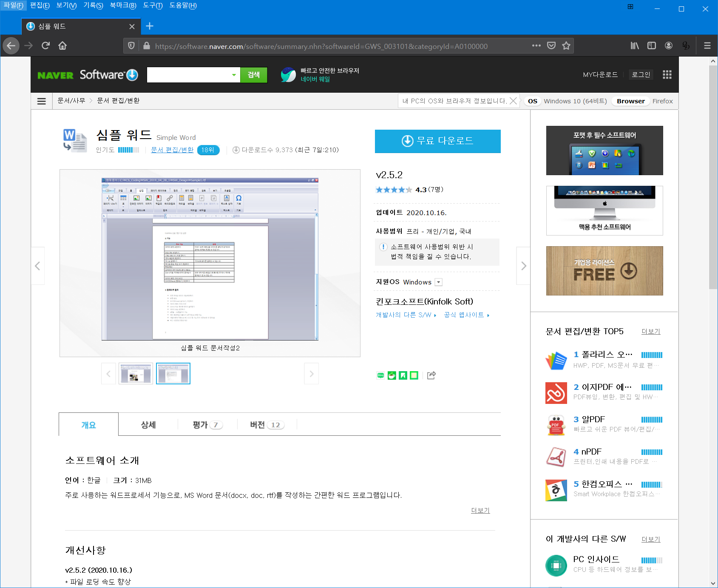Open the Firefox Library icon

635,45
